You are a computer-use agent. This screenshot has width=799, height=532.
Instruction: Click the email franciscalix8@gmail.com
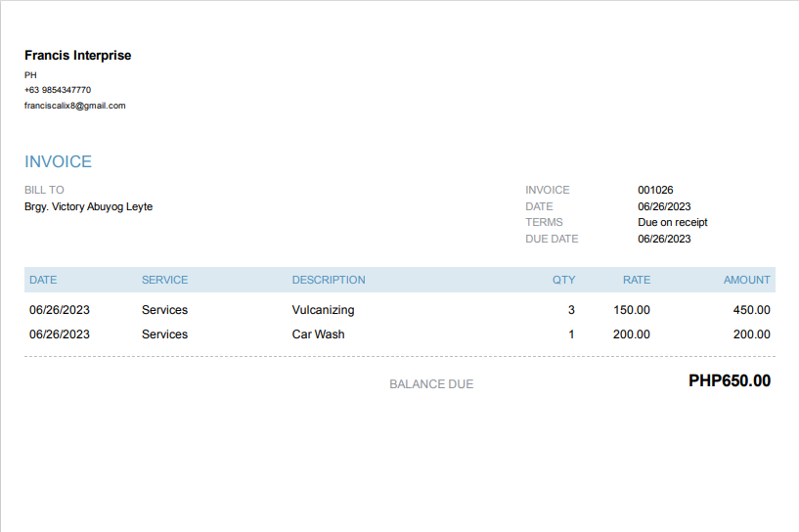(75, 106)
